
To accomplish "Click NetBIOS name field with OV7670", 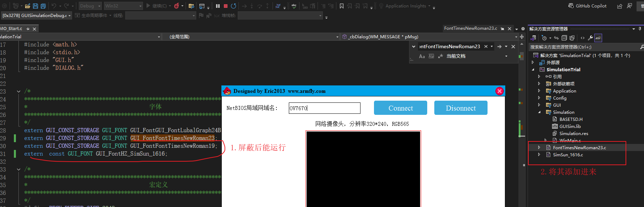I will 325,108.
